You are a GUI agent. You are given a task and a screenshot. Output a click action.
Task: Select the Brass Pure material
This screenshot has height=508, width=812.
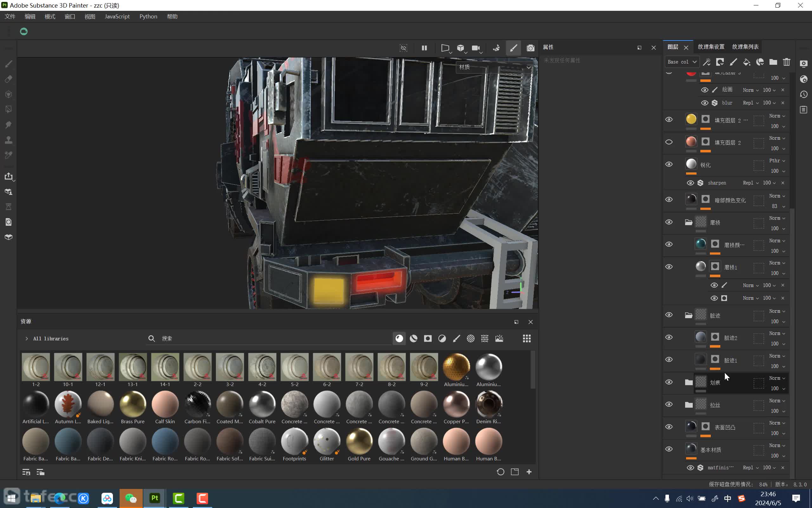(x=133, y=408)
